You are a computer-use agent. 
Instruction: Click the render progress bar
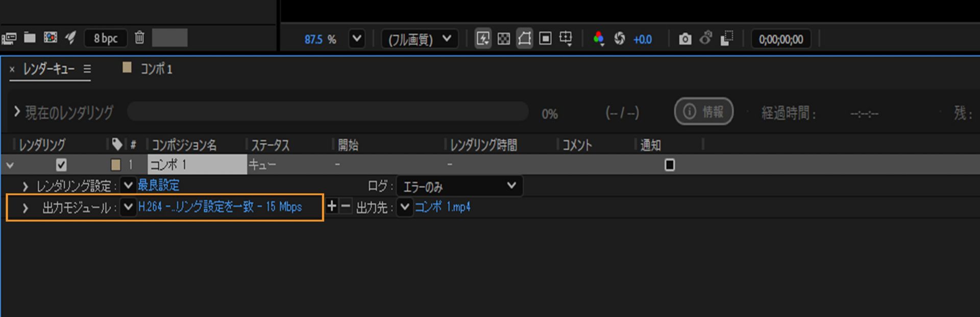coord(328,111)
